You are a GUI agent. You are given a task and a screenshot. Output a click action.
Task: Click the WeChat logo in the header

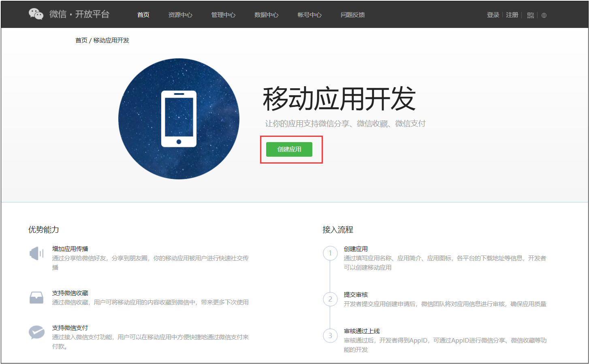36,14
